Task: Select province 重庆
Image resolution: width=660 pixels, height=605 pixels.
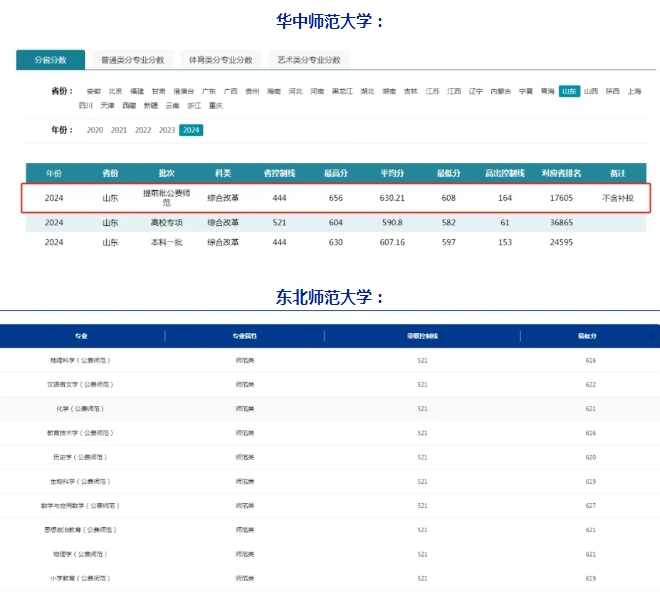Action: (216, 105)
